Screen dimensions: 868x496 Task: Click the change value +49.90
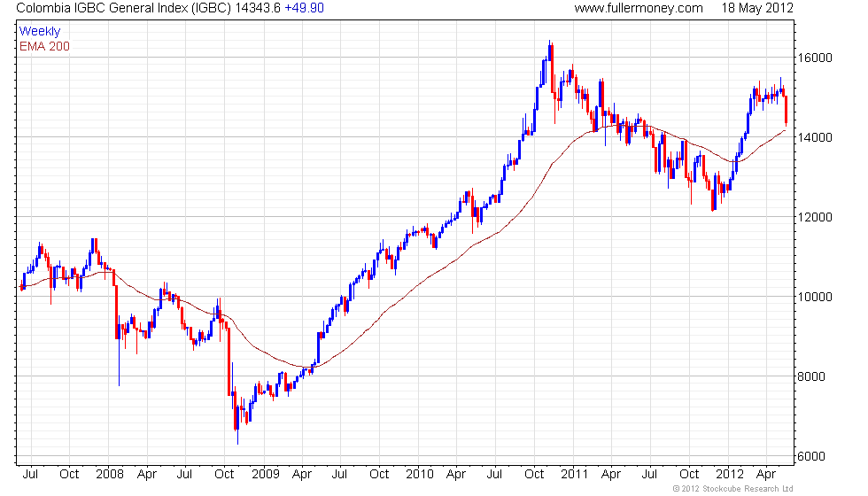[x=304, y=8]
